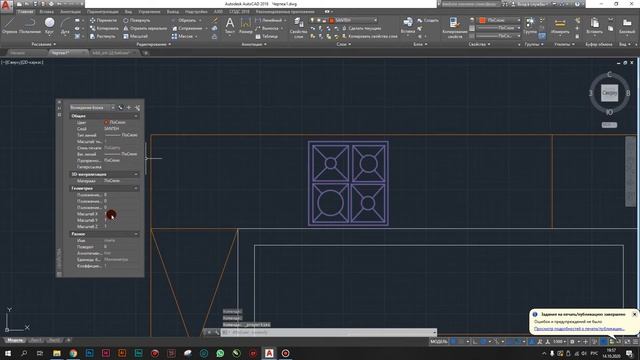Select the Polyline (Полилиния) tool
Image resolution: width=640 pixels, height=360 pixels.
(30, 25)
